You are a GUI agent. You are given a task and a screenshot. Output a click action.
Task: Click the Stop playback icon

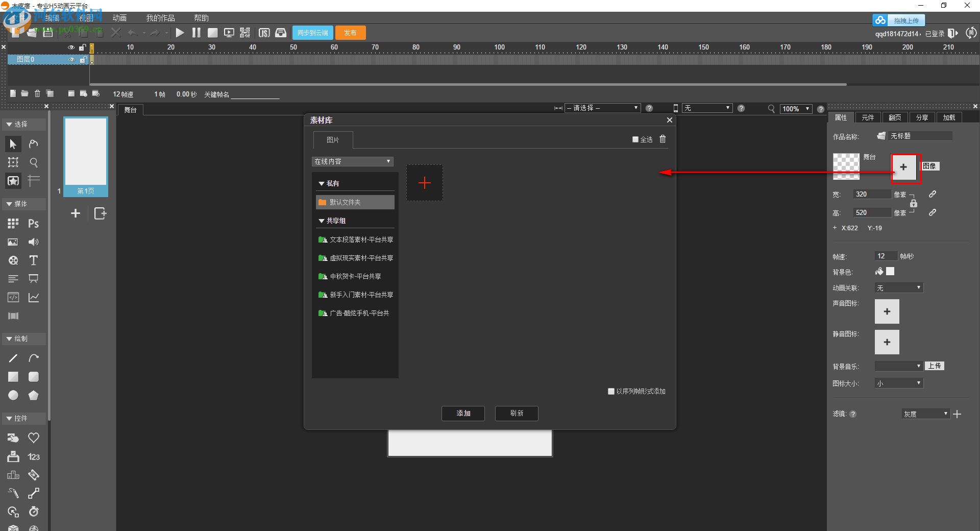click(212, 32)
